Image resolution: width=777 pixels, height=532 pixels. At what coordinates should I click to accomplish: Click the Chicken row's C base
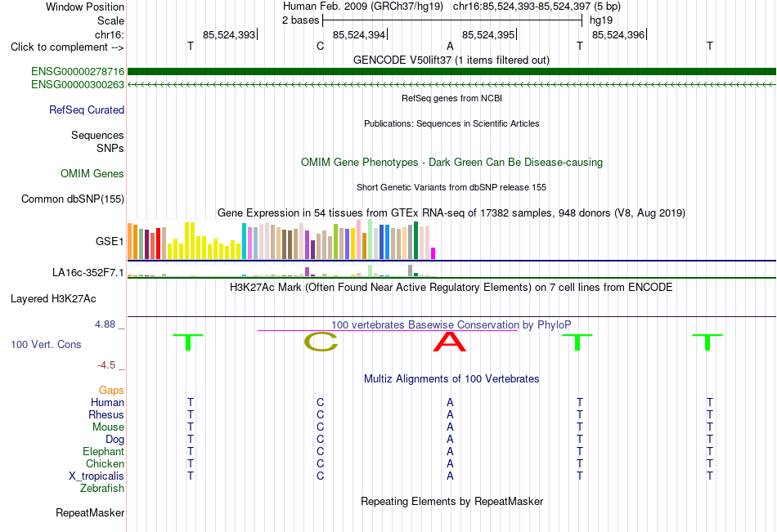(320, 463)
